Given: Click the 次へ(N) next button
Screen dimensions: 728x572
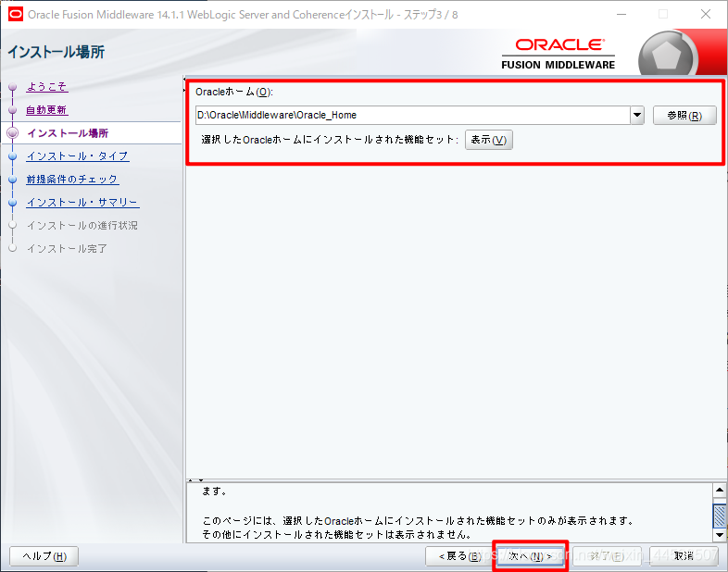Looking at the screenshot, I should click(x=531, y=555).
